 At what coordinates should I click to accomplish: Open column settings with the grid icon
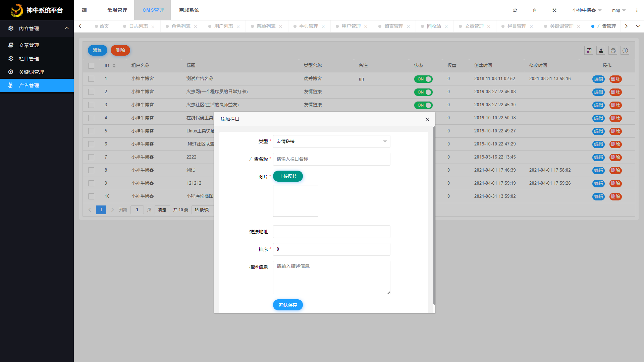pyautogui.click(x=589, y=50)
